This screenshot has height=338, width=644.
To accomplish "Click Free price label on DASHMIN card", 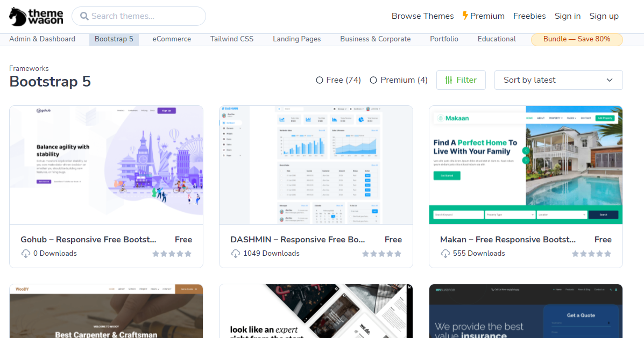I will (393, 240).
